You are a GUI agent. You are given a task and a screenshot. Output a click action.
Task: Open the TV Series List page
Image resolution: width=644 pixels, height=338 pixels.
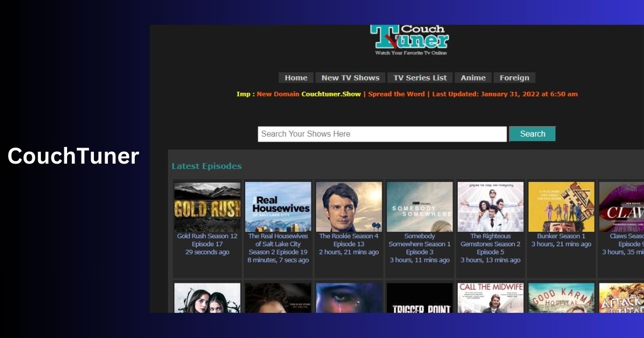click(x=420, y=77)
